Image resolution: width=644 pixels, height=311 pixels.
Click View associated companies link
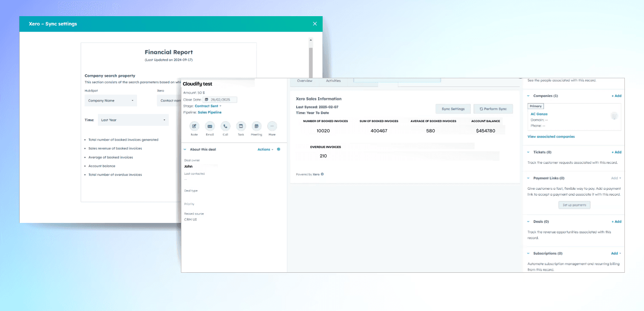[551, 137]
